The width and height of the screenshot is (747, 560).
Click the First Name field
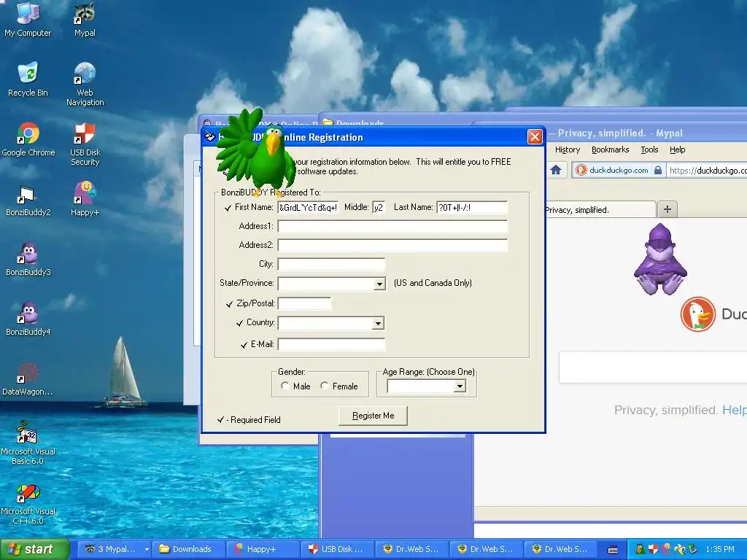pyautogui.click(x=309, y=208)
